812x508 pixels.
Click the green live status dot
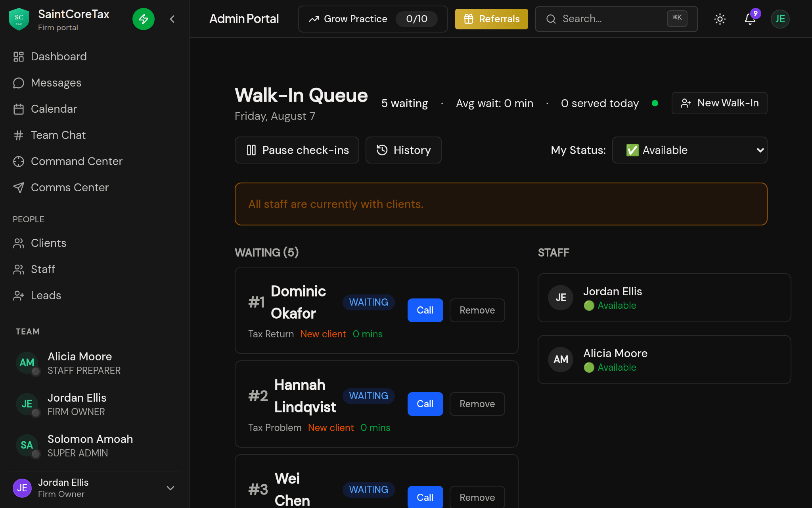(655, 103)
